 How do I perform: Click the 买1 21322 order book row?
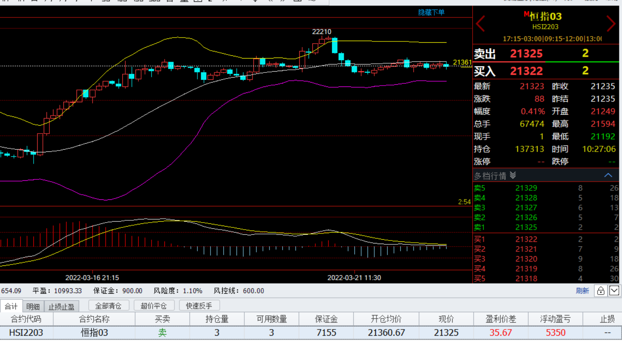tap(546, 239)
